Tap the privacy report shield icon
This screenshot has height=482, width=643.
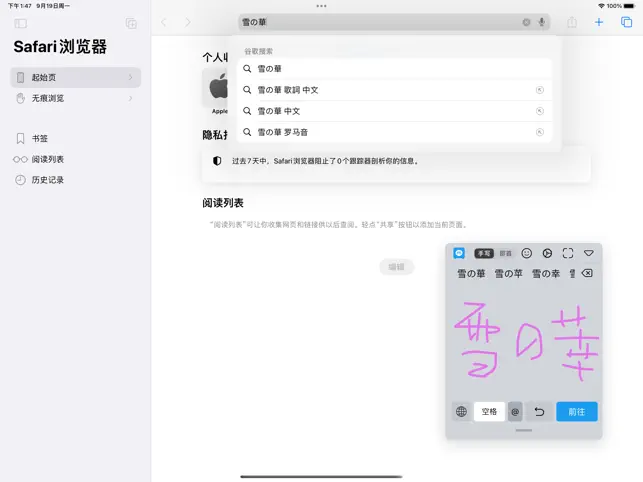tap(217, 161)
